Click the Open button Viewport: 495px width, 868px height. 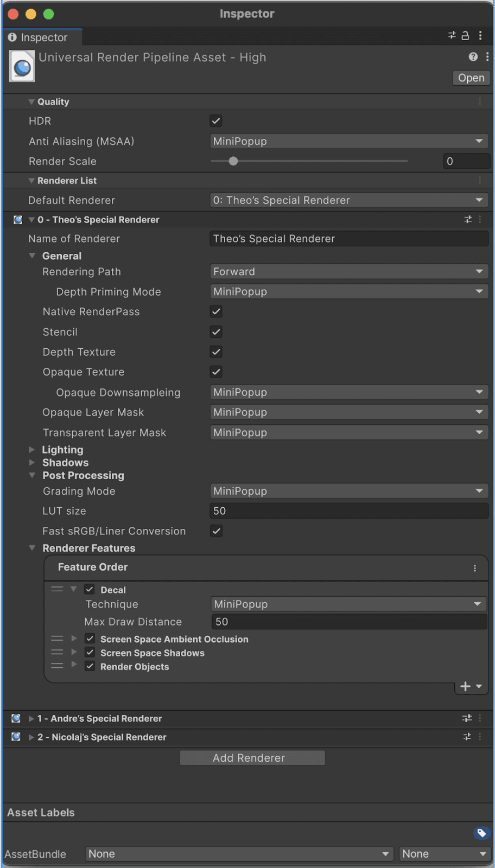(x=471, y=78)
